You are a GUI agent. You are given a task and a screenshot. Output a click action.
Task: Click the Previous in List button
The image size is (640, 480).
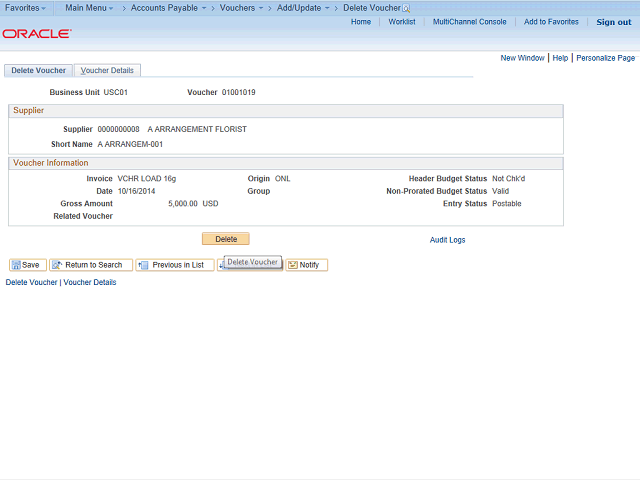click(175, 265)
